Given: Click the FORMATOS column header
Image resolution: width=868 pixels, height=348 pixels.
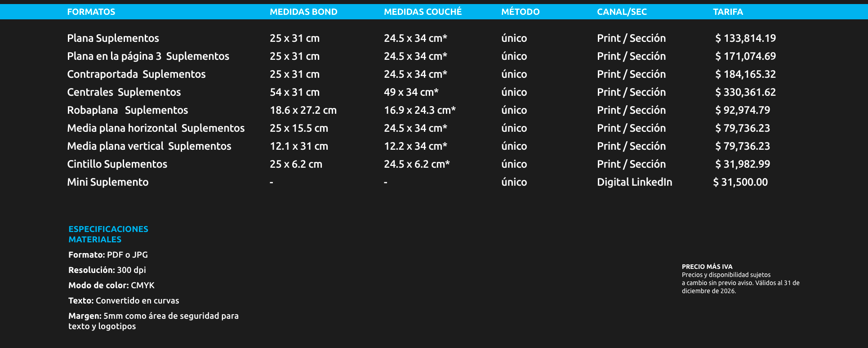Looking at the screenshot, I should tap(91, 12).
